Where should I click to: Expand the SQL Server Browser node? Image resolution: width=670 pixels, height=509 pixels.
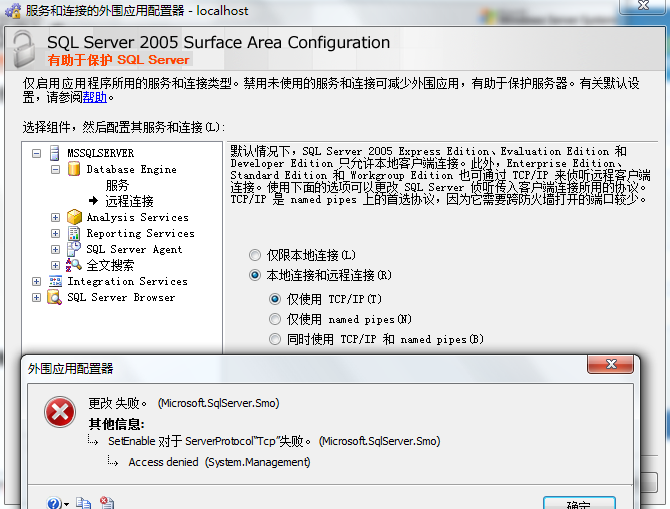37,297
